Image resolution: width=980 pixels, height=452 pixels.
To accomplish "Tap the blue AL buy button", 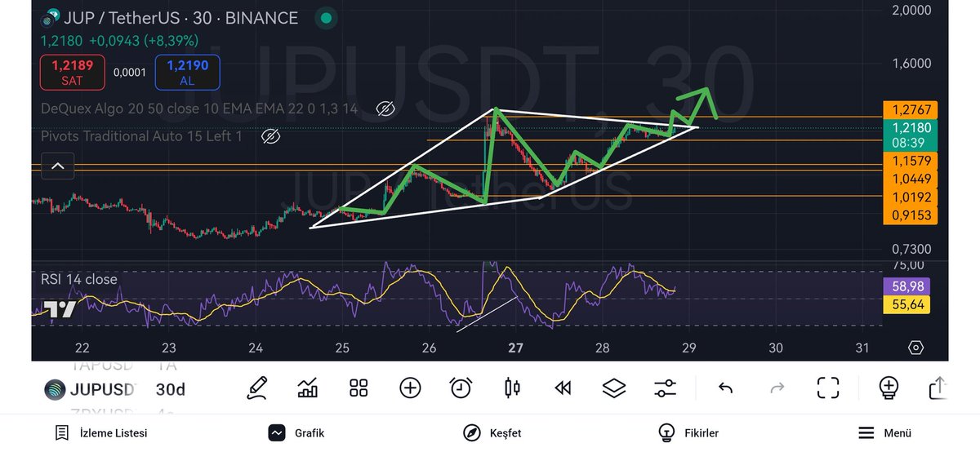I will click(x=188, y=72).
